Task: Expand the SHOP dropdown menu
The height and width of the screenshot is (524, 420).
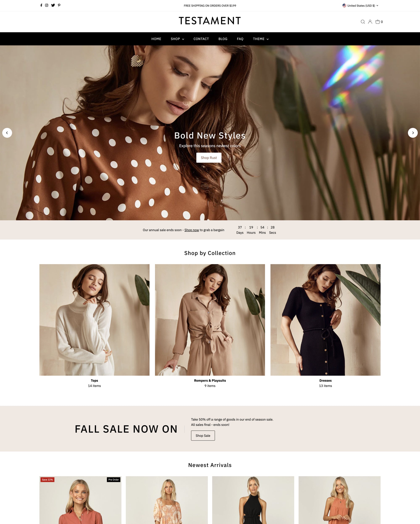Action: 177,39
